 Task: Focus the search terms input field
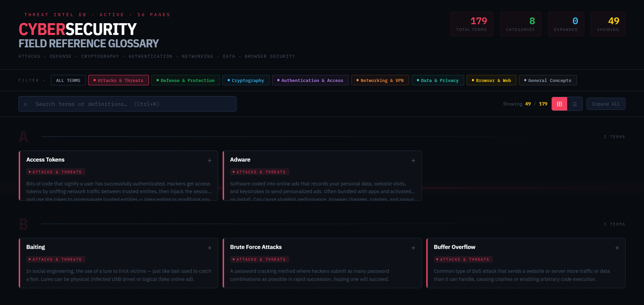pos(134,104)
